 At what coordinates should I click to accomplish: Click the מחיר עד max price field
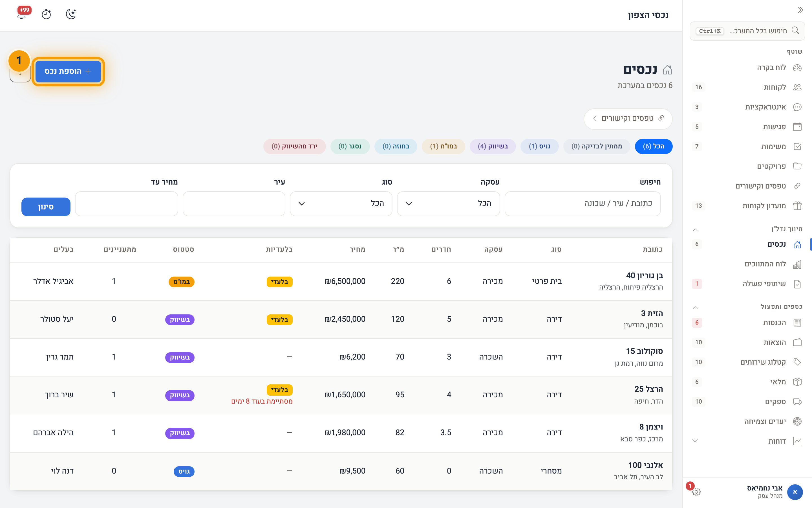tap(127, 203)
